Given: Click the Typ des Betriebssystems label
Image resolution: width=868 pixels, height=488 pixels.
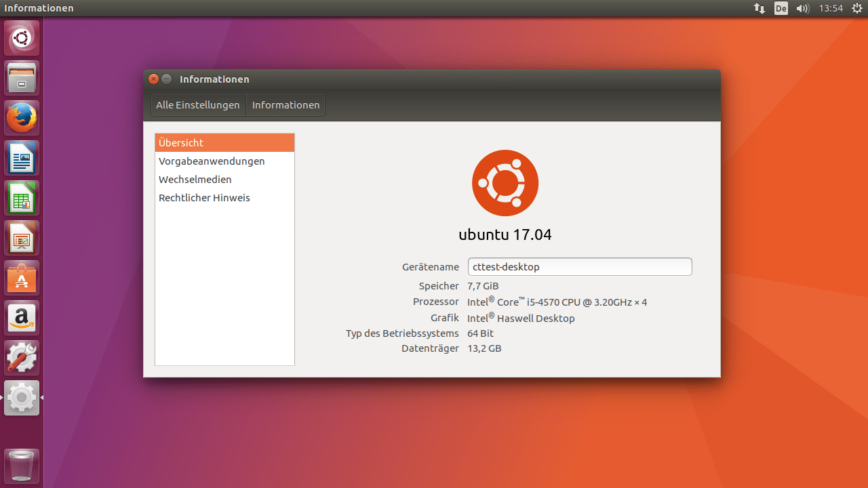Looking at the screenshot, I should pyautogui.click(x=402, y=333).
